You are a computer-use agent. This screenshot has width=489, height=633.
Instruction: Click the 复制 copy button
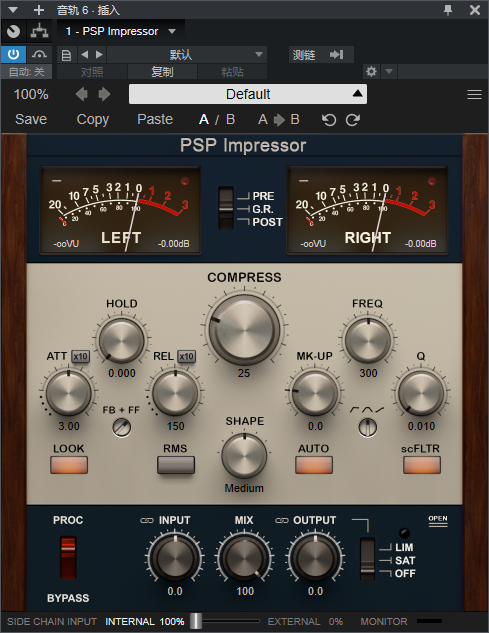(x=162, y=72)
